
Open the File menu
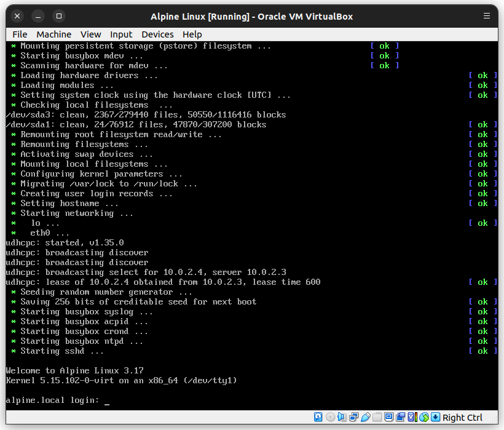tap(20, 34)
